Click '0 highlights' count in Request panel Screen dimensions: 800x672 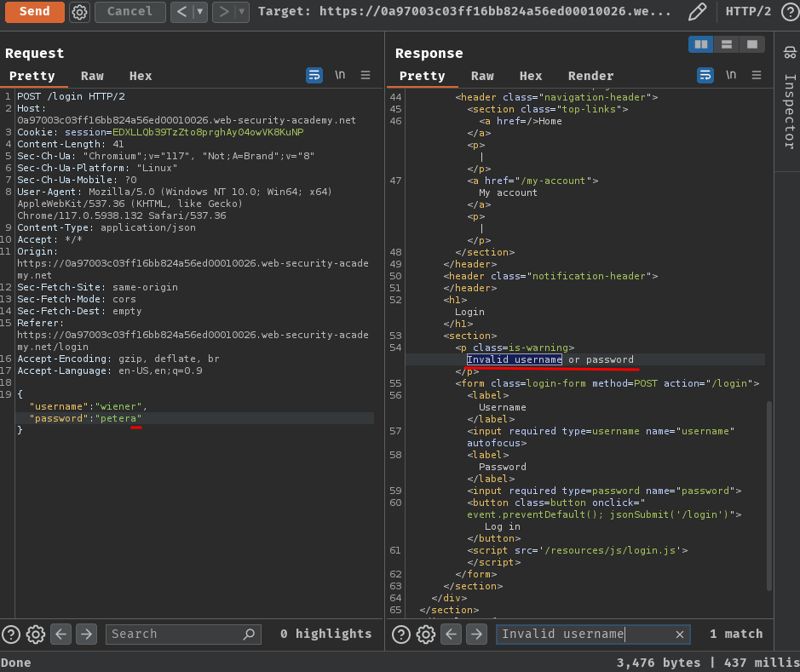point(326,634)
